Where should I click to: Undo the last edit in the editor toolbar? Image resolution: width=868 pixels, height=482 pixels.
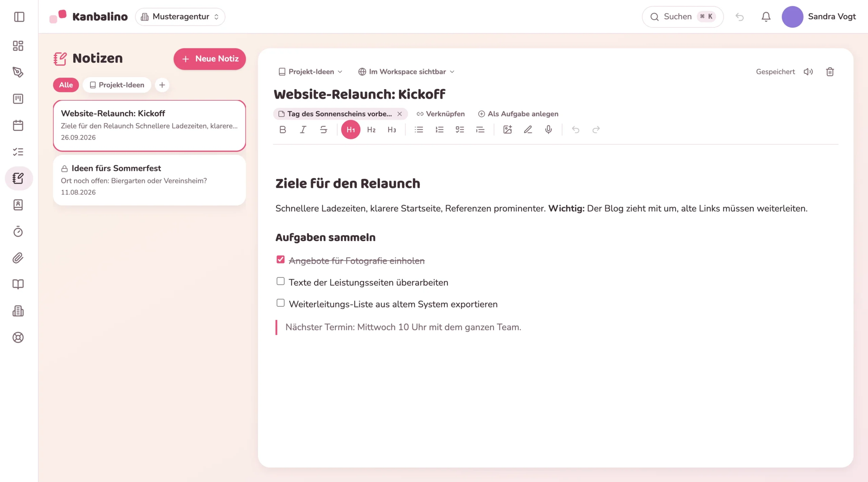point(575,129)
